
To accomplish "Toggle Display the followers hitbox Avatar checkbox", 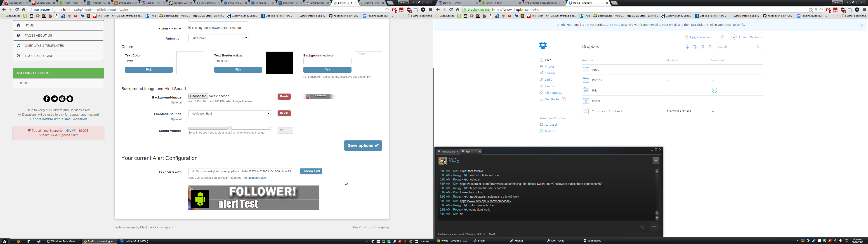I will click(190, 28).
